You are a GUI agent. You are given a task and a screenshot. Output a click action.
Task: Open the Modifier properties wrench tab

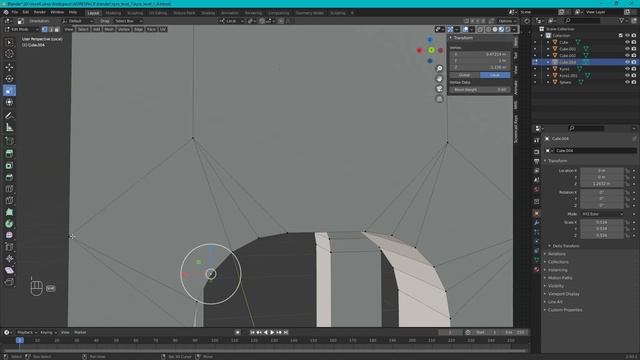pos(536,223)
